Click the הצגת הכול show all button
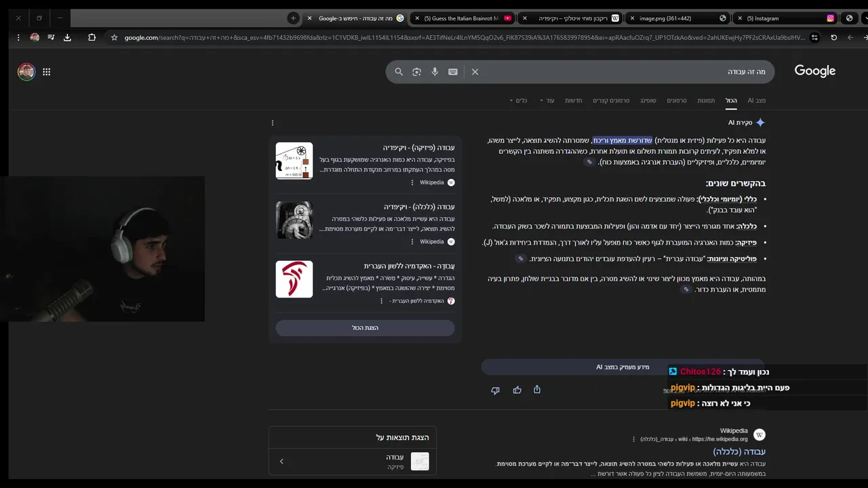868x488 pixels. point(365,328)
